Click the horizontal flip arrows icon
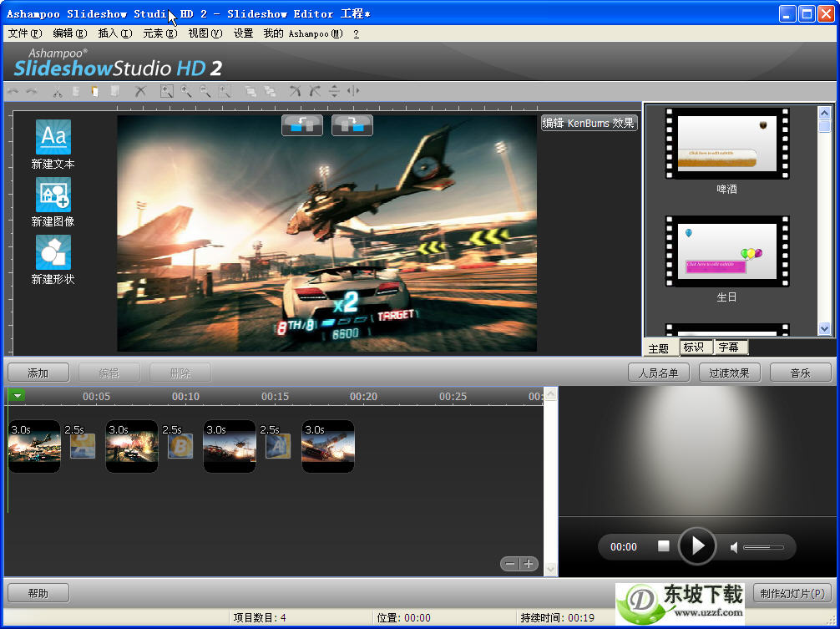 pyautogui.click(x=353, y=91)
